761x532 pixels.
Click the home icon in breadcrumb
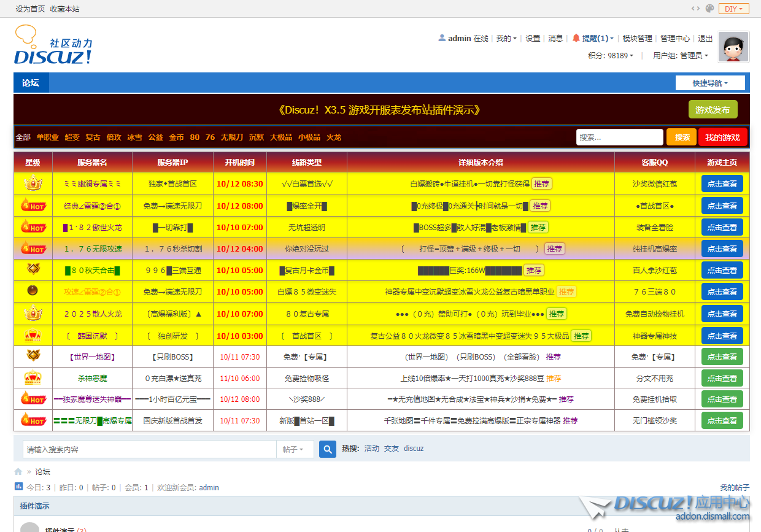pyautogui.click(x=18, y=472)
